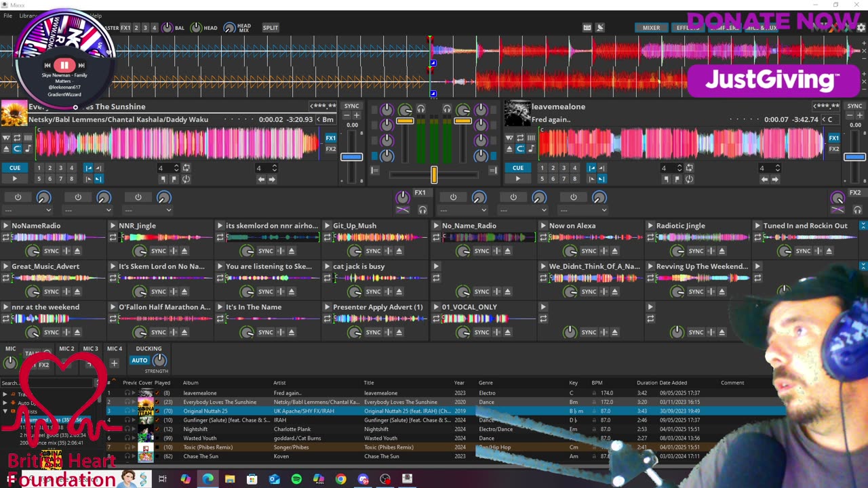The image size is (868, 488).
Task: Toggle FX2 on the Sunshine deck
Action: point(330,149)
